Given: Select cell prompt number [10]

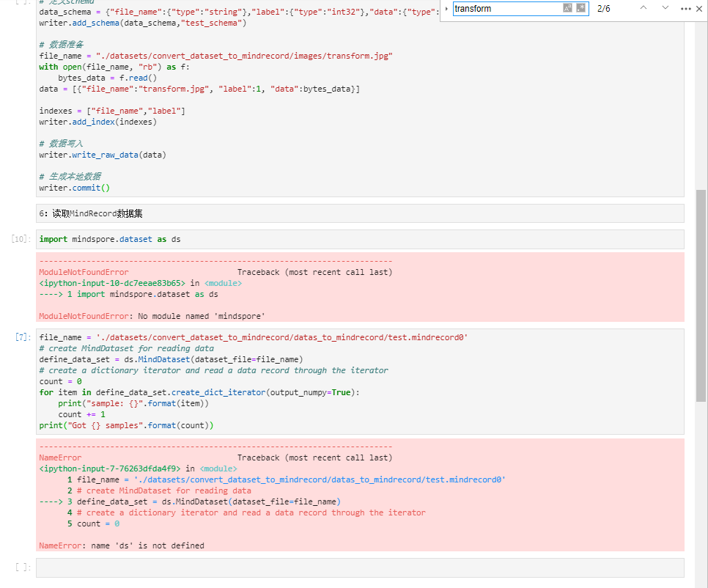Looking at the screenshot, I should [21, 239].
